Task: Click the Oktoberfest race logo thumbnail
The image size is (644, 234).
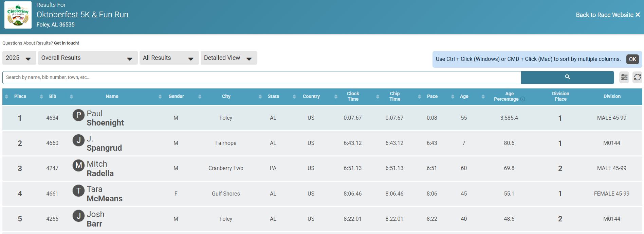Action: pos(18,15)
